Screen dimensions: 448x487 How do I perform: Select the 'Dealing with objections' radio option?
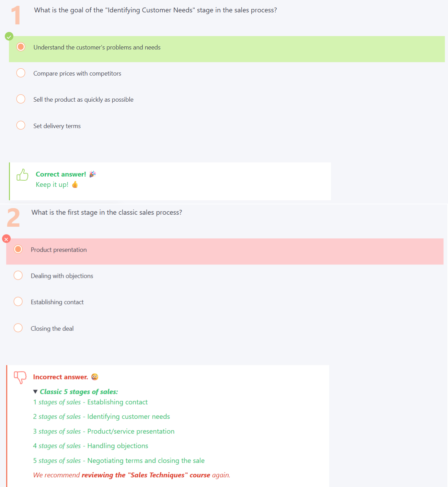(x=18, y=275)
